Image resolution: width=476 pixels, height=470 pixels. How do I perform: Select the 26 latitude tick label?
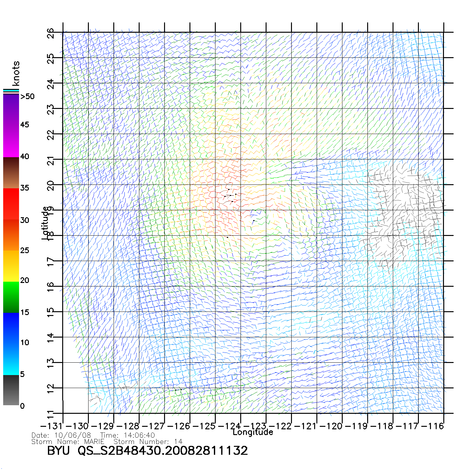(x=50, y=33)
